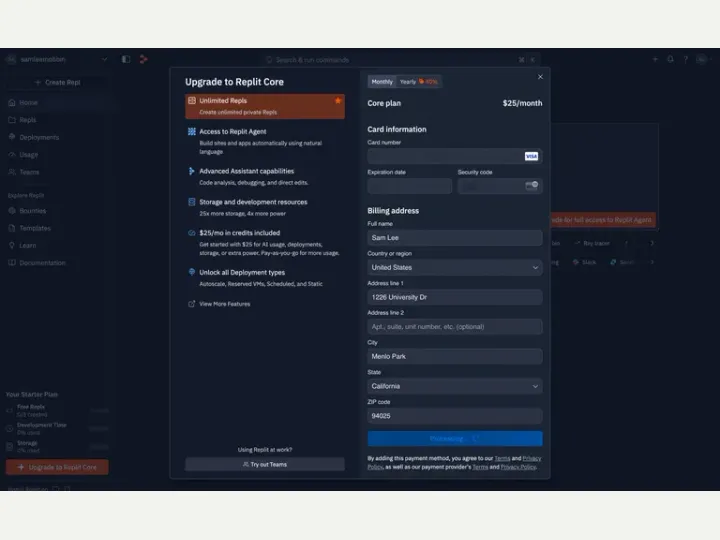Click the Full name field with Sam Lee
The width and height of the screenshot is (720, 540).
tap(455, 237)
